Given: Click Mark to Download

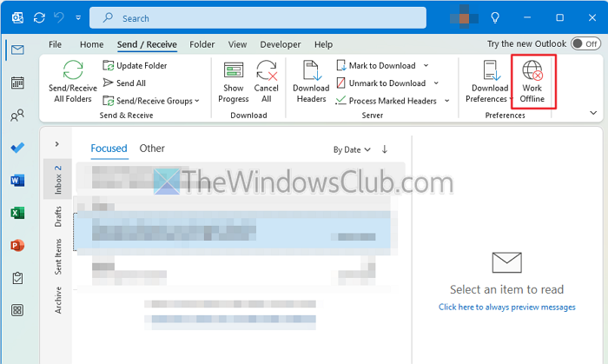Looking at the screenshot, I should coord(376,65).
